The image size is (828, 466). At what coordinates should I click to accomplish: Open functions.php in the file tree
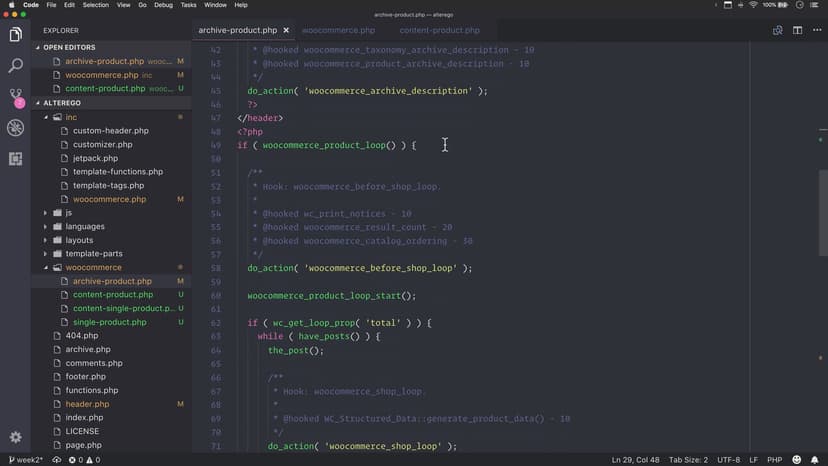click(x=91, y=390)
